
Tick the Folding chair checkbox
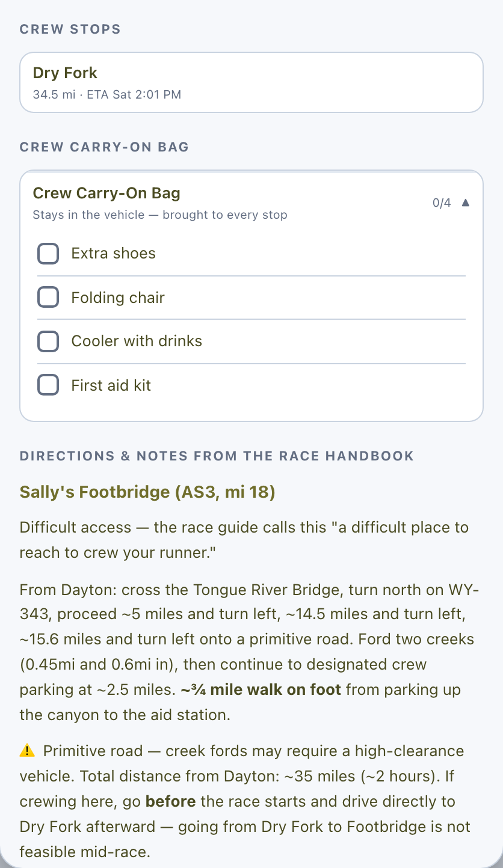(48, 298)
